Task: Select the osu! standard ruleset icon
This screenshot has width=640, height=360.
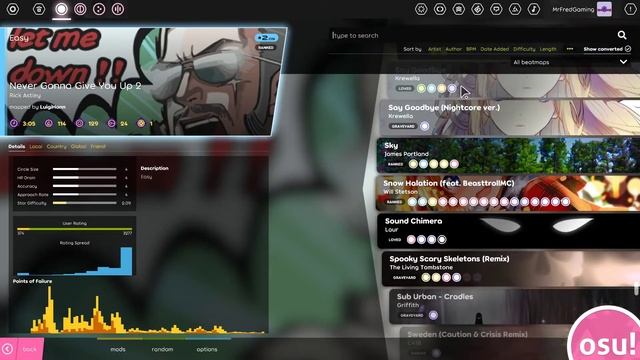Action: click(x=61, y=9)
